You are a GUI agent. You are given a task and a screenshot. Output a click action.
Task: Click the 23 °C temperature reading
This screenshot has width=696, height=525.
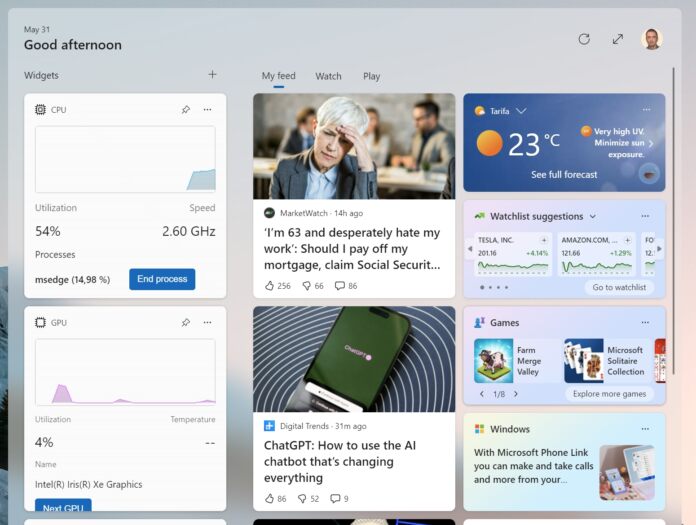(x=534, y=144)
